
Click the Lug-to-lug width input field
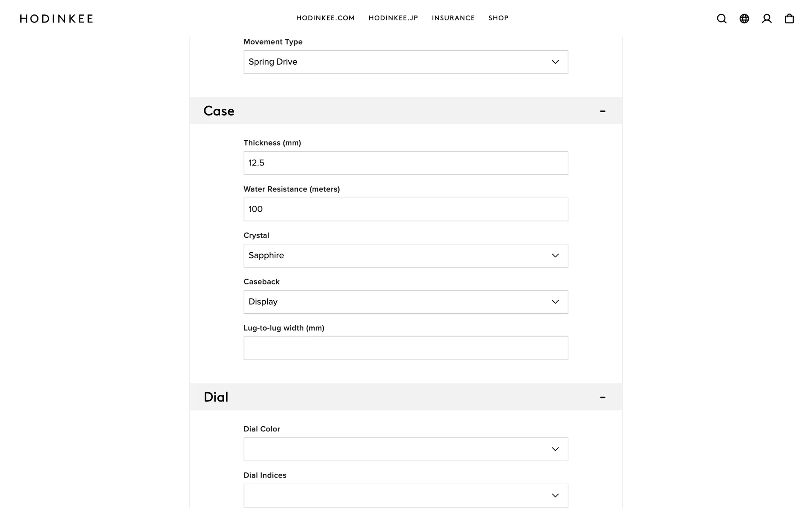pyautogui.click(x=406, y=348)
